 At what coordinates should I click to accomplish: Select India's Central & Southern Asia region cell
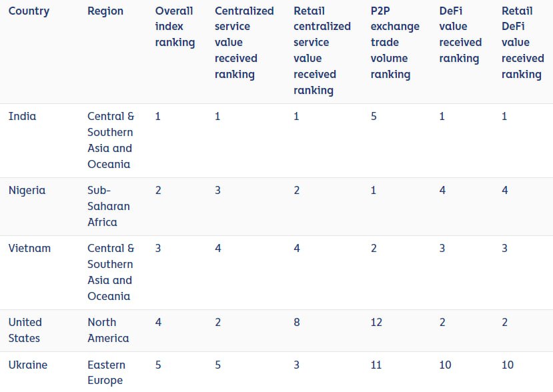pos(111,140)
